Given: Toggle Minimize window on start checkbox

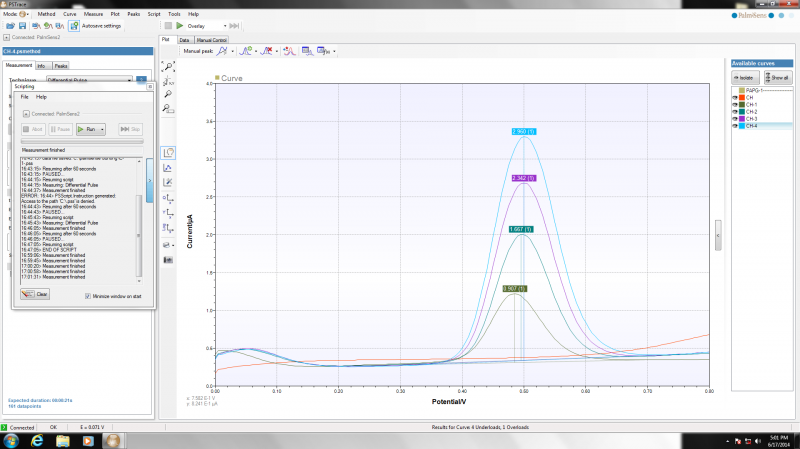Looking at the screenshot, I should pos(88,295).
